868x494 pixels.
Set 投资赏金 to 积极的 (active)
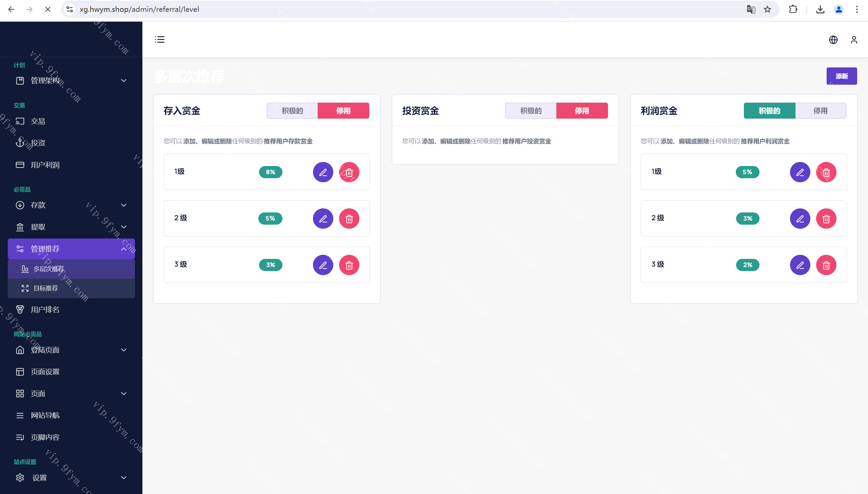(531, 110)
